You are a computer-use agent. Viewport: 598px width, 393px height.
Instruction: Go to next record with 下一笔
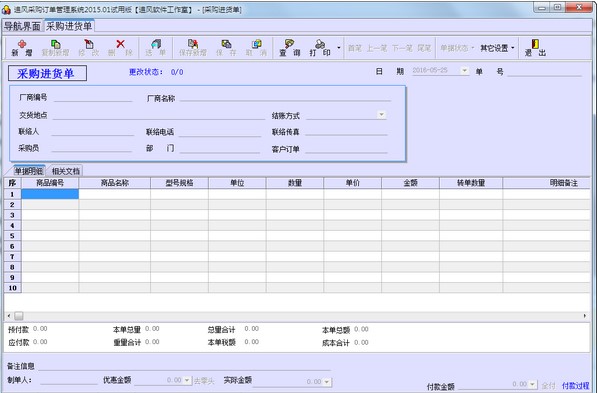coord(402,48)
